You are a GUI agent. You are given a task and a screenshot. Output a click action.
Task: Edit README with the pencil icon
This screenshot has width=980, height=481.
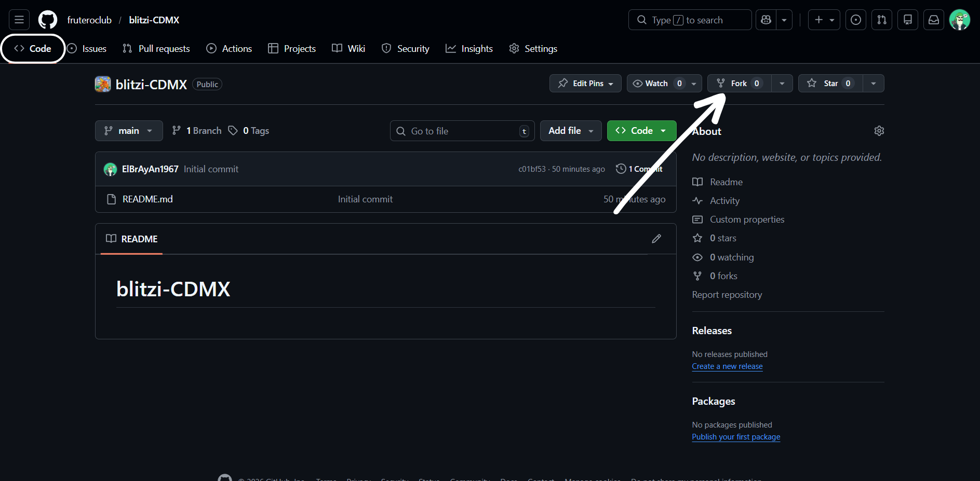tap(656, 239)
